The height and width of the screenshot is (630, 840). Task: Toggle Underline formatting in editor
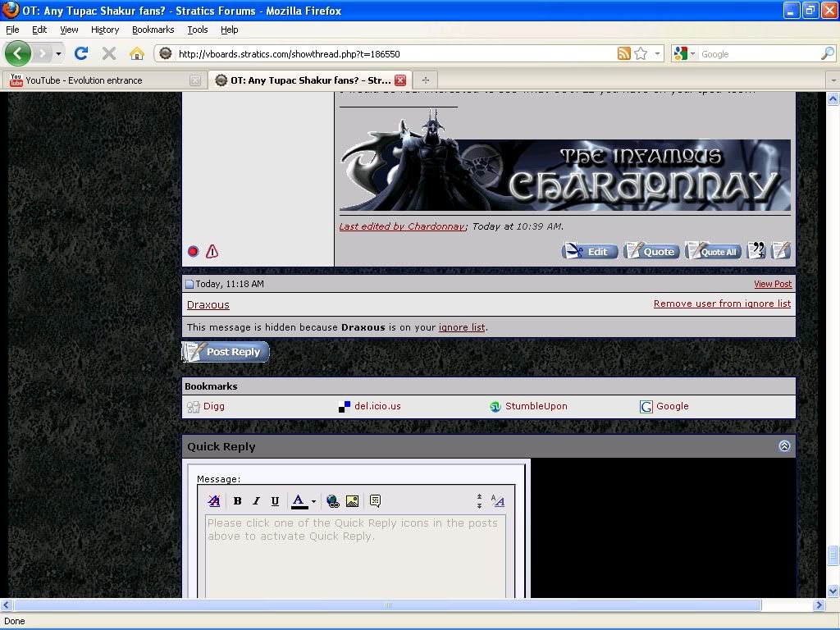[x=275, y=501]
